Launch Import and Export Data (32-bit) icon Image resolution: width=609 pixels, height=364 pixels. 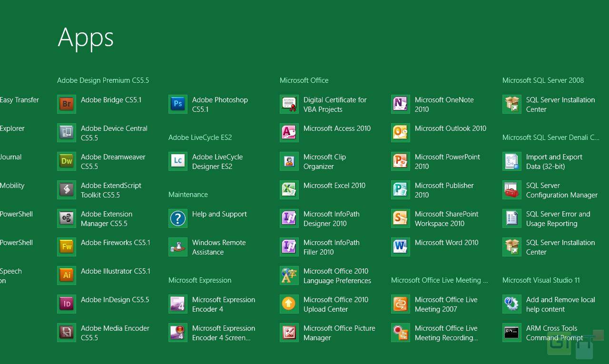click(x=512, y=161)
